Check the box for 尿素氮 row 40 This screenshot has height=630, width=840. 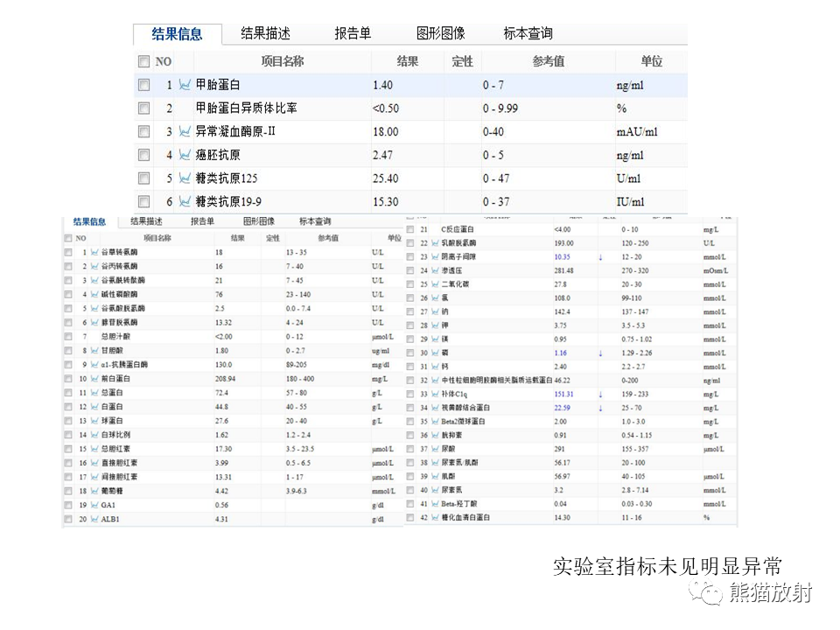point(409,490)
